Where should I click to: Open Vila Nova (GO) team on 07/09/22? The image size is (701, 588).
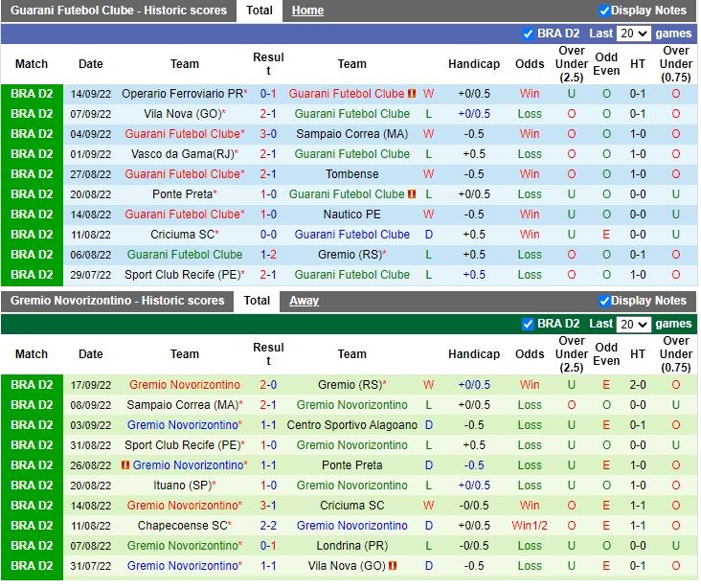coord(182,114)
